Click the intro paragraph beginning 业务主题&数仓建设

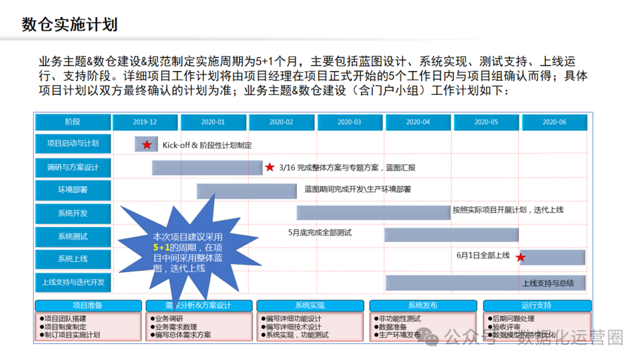[x=314, y=76]
